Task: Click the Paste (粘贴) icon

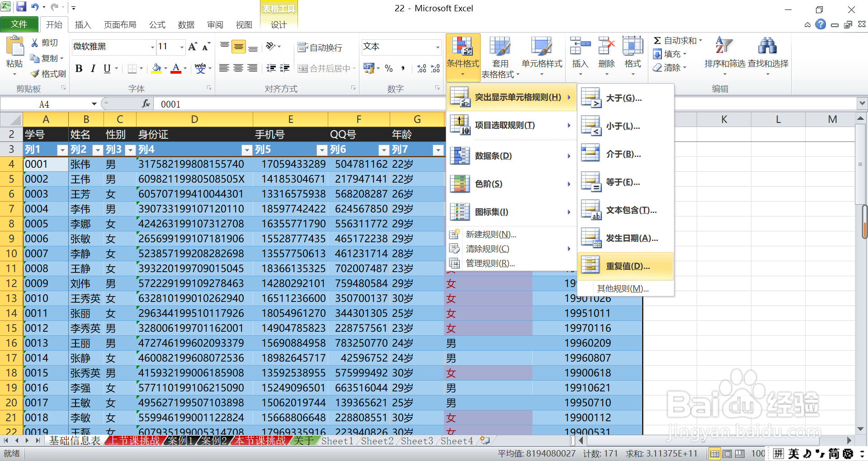Action: 14,47
